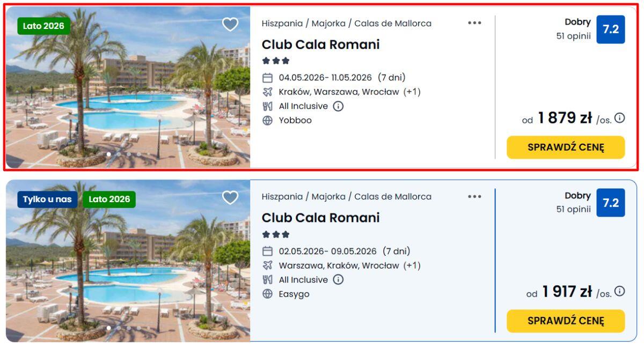This screenshot has height=348, width=644.
Task: Open three-dot menu on the Yobboo offer
Action: click(x=474, y=23)
